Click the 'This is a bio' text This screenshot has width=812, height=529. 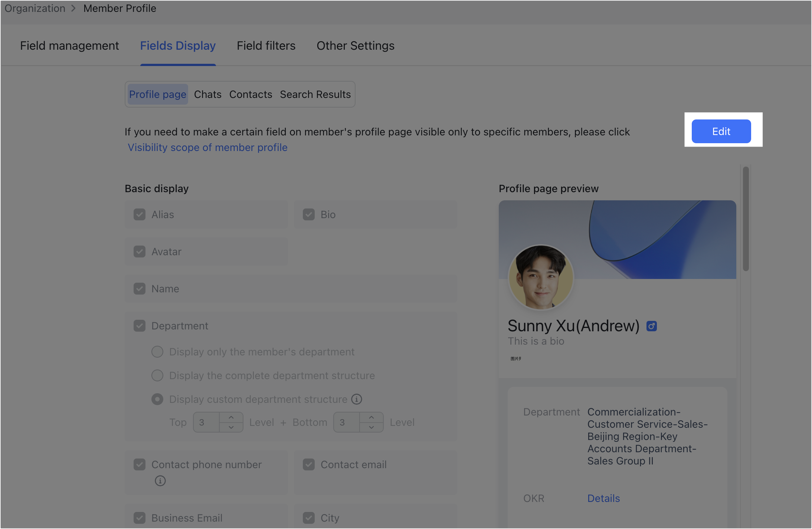coord(536,341)
